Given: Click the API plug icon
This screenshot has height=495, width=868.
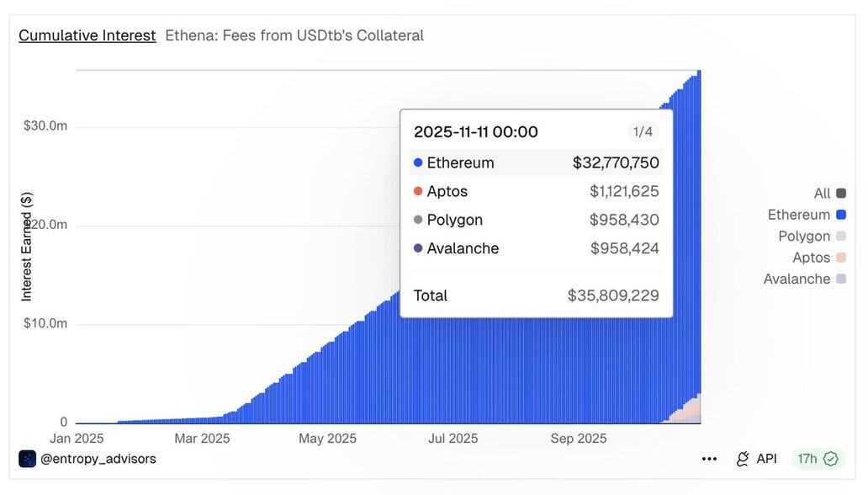Looking at the screenshot, I should [x=743, y=459].
